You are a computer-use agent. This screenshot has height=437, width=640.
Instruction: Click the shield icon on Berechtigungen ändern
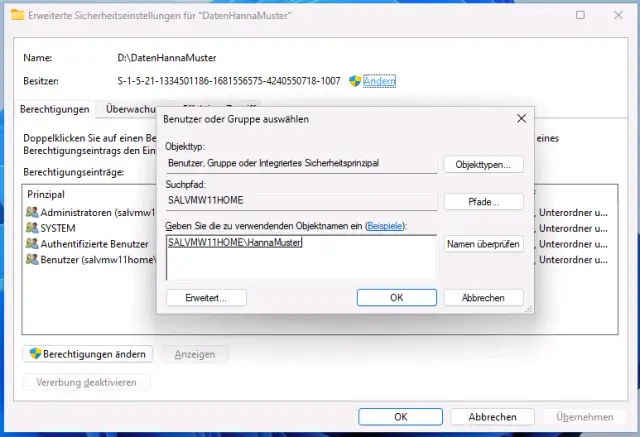36,354
